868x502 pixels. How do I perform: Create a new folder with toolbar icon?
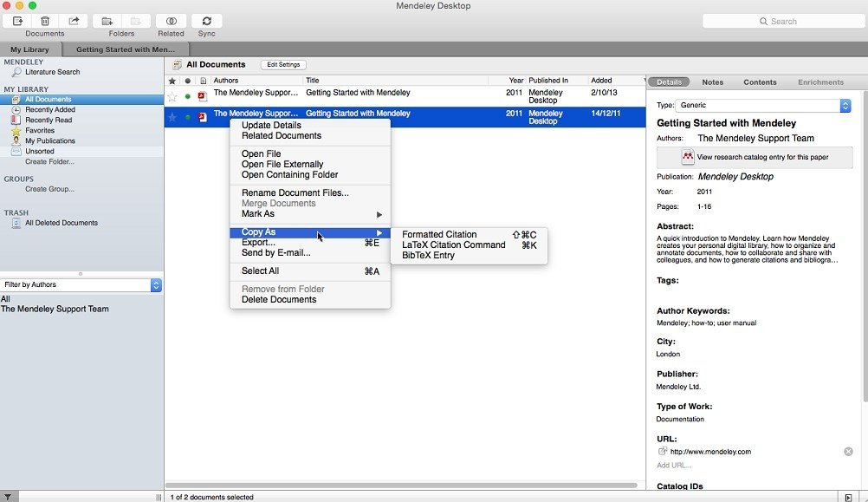tap(107, 21)
